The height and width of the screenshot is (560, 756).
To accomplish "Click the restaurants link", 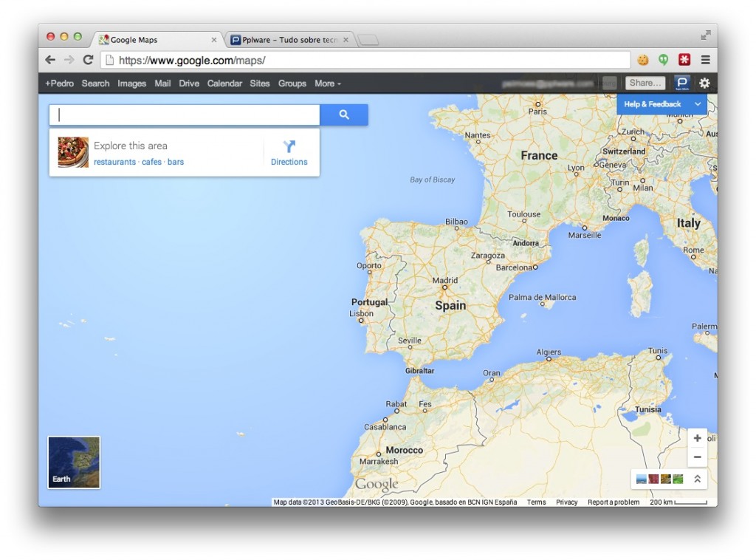I will coord(114,162).
